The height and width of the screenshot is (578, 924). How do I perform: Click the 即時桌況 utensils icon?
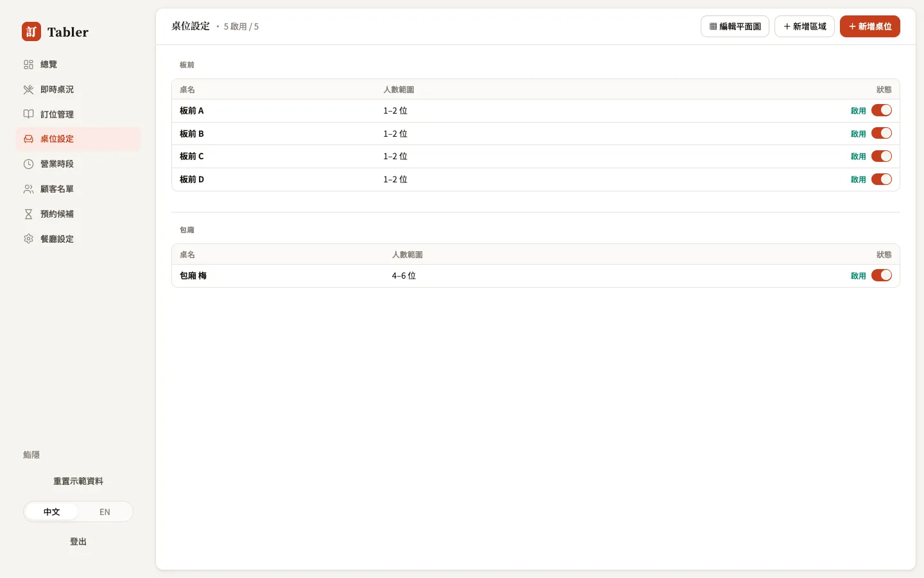pyautogui.click(x=28, y=89)
